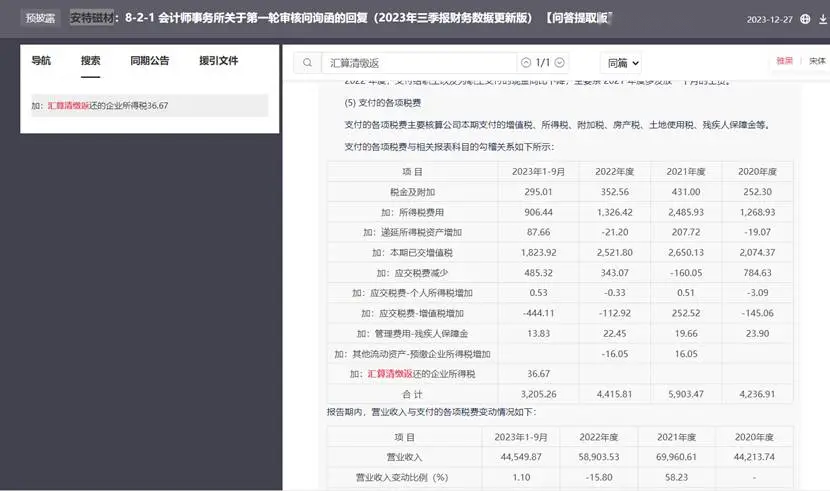Click the value 295.01 in 税金及附加 row
The height and width of the screenshot is (491, 830).
(538, 192)
